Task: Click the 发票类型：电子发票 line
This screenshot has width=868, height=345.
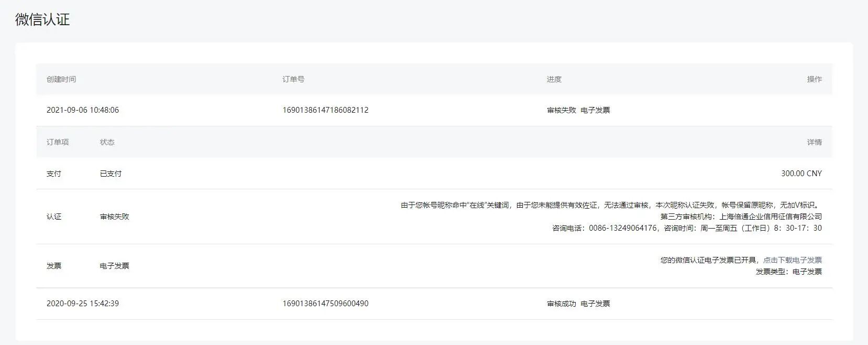Action: (789, 272)
